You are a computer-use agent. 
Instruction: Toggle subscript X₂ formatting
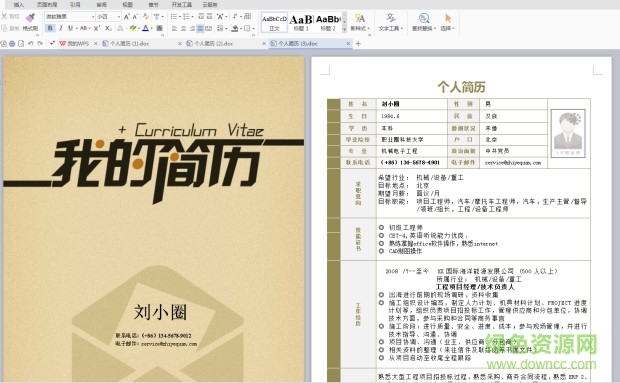coord(108,28)
